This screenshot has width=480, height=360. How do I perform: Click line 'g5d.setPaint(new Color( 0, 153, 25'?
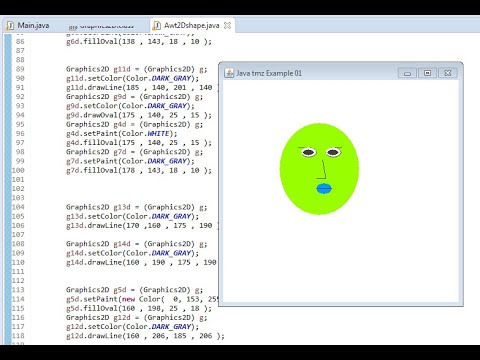tap(142, 299)
